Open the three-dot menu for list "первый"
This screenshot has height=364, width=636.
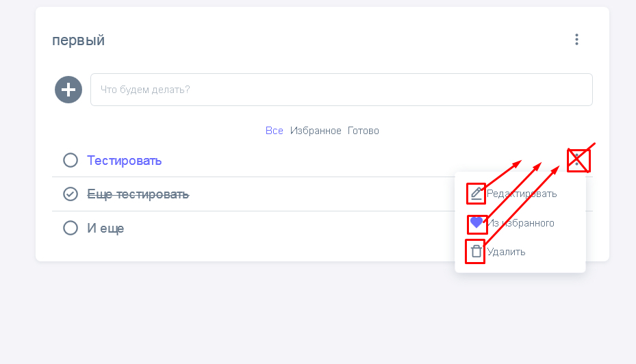[x=576, y=40]
